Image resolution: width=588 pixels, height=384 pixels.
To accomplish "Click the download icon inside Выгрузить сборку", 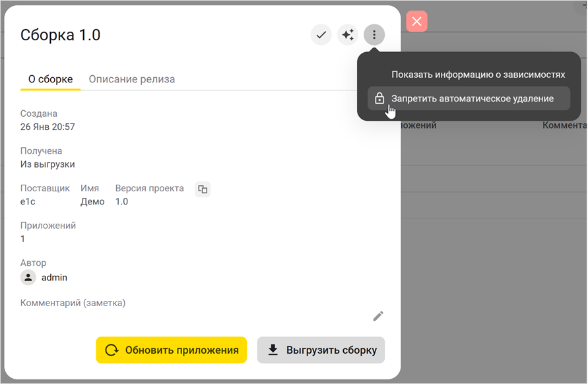I will (x=273, y=350).
